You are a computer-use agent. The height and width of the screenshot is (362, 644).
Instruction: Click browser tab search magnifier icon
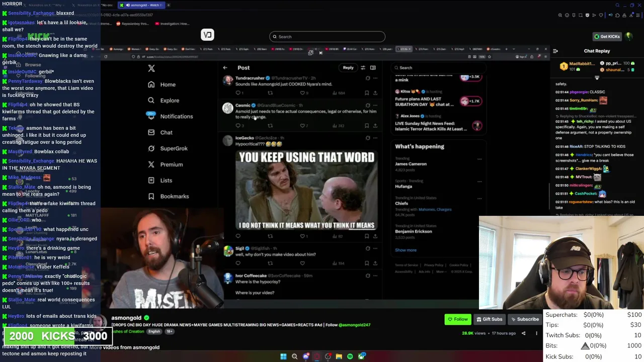[x=617, y=5]
